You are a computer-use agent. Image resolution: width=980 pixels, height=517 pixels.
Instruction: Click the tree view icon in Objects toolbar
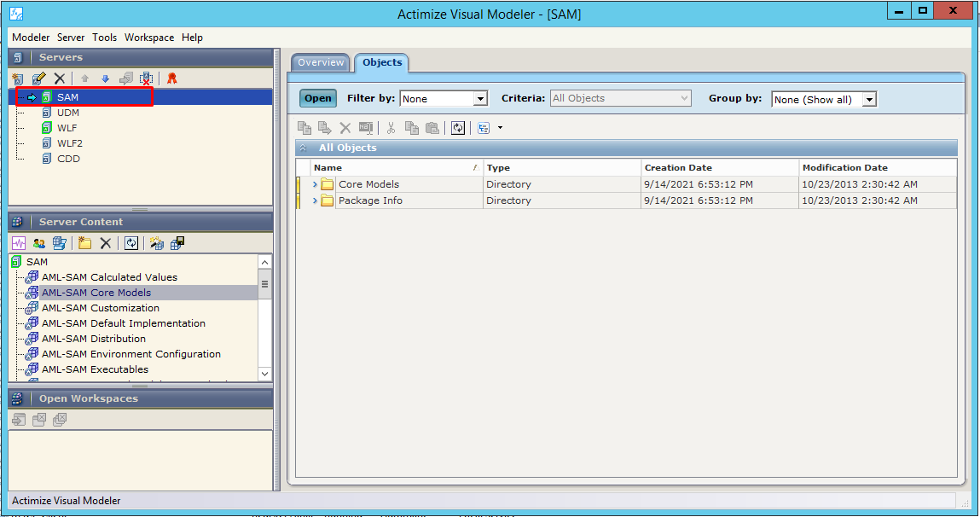pos(484,128)
